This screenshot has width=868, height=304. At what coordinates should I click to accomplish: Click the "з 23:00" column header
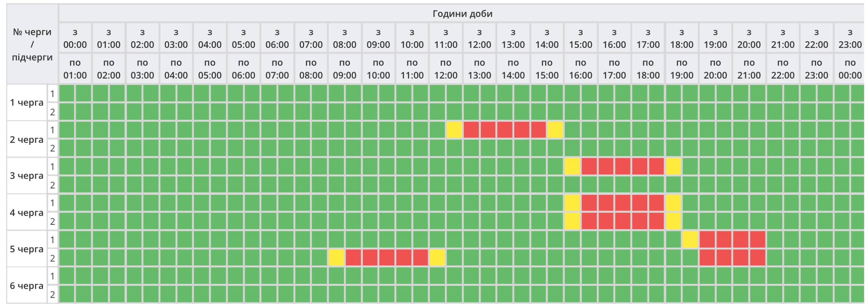coord(850,38)
